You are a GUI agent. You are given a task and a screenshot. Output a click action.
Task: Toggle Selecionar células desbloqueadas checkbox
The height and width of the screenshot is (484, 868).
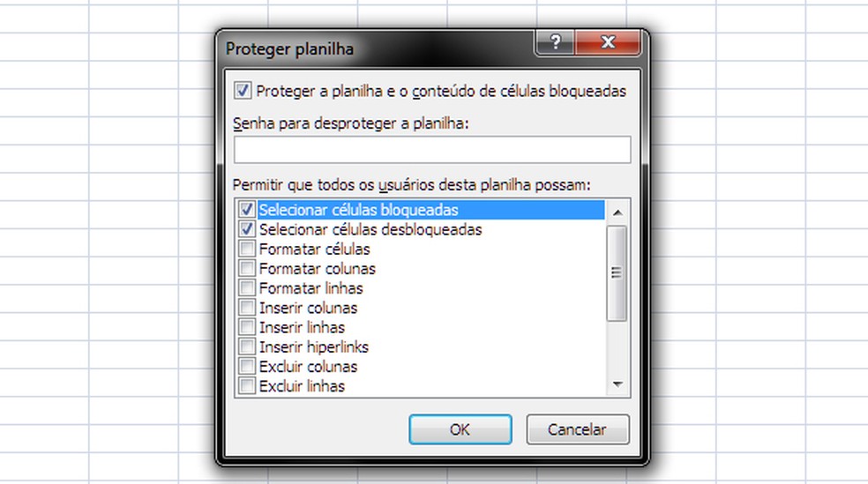(247, 230)
